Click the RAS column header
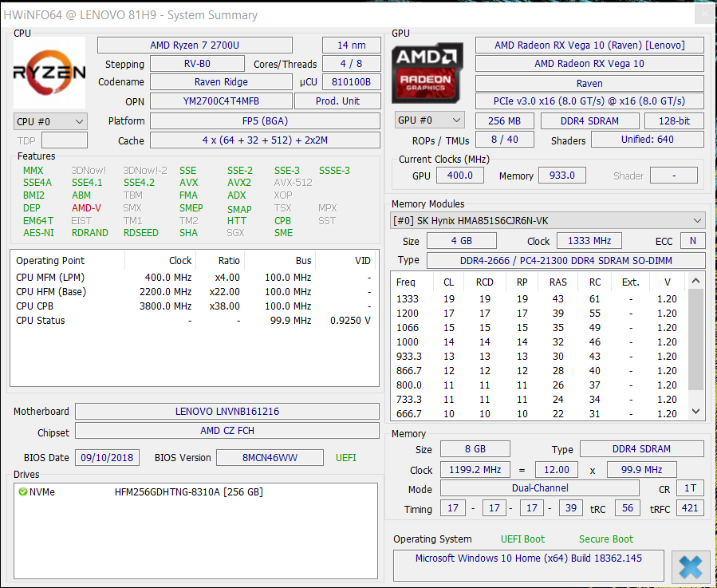Viewport: 717px width, 588px height. point(557,282)
